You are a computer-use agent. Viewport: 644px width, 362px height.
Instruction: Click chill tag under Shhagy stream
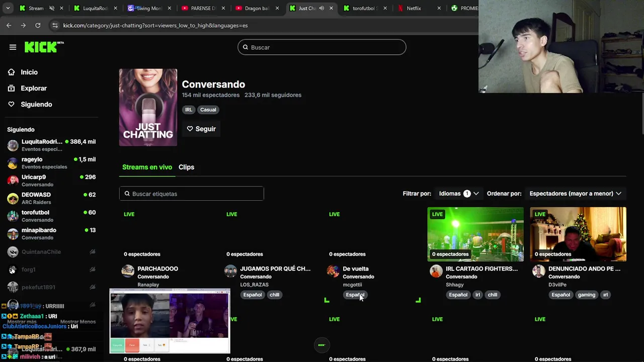[x=493, y=295]
